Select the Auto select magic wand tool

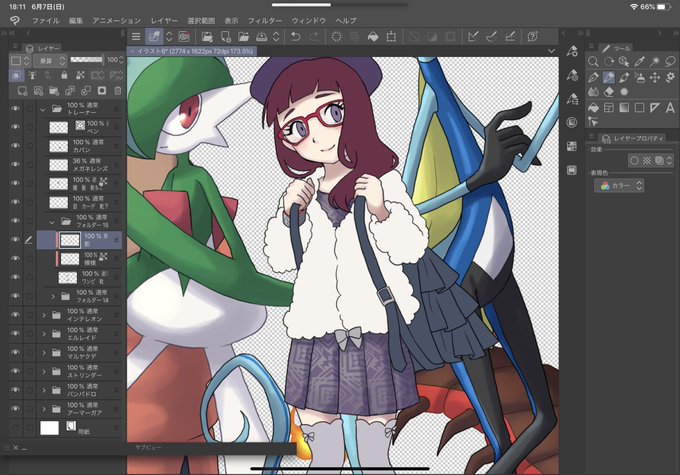coord(655,62)
